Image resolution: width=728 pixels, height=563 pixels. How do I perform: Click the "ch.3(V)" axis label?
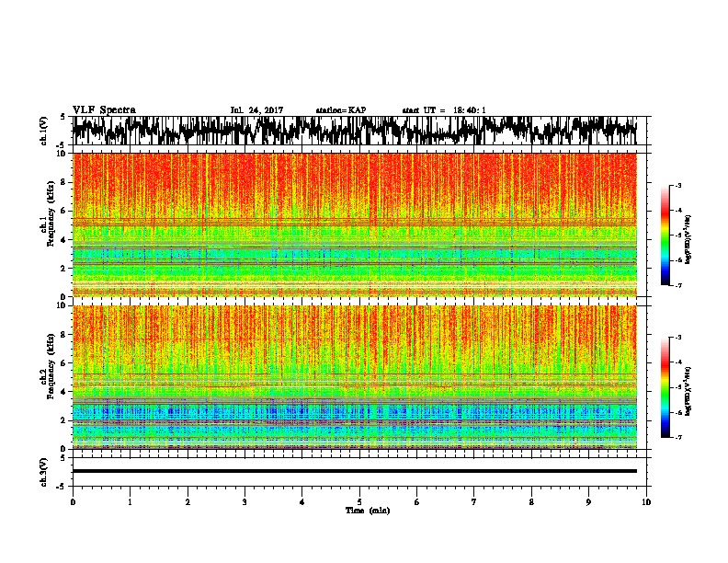tap(44, 472)
